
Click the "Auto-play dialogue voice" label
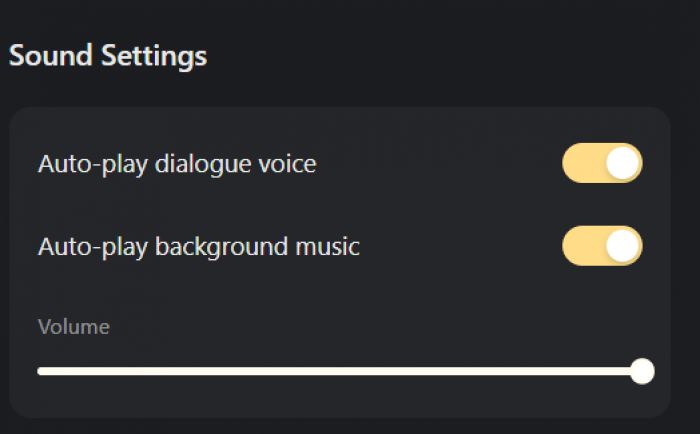[177, 164]
